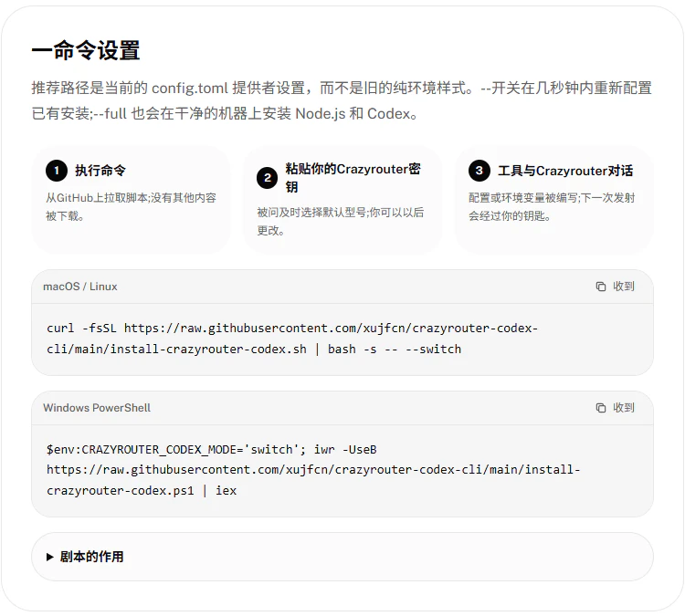Click the step 2 number badge
685x616 pixels.
(x=268, y=178)
